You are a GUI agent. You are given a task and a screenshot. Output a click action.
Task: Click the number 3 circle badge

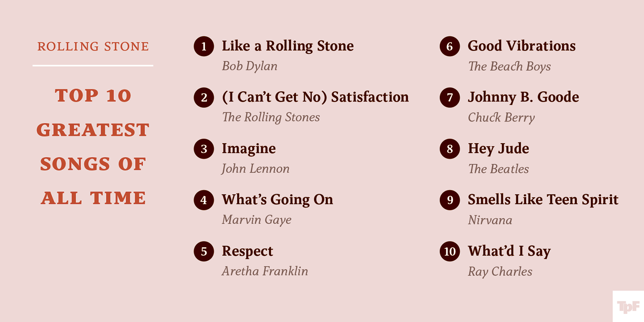tap(204, 149)
